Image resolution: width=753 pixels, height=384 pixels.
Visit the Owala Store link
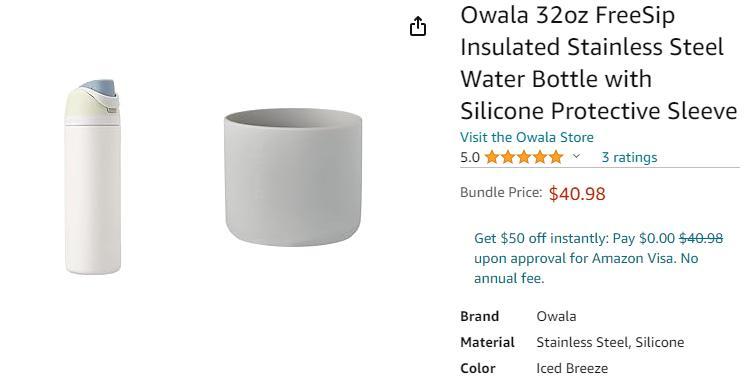[x=527, y=137]
